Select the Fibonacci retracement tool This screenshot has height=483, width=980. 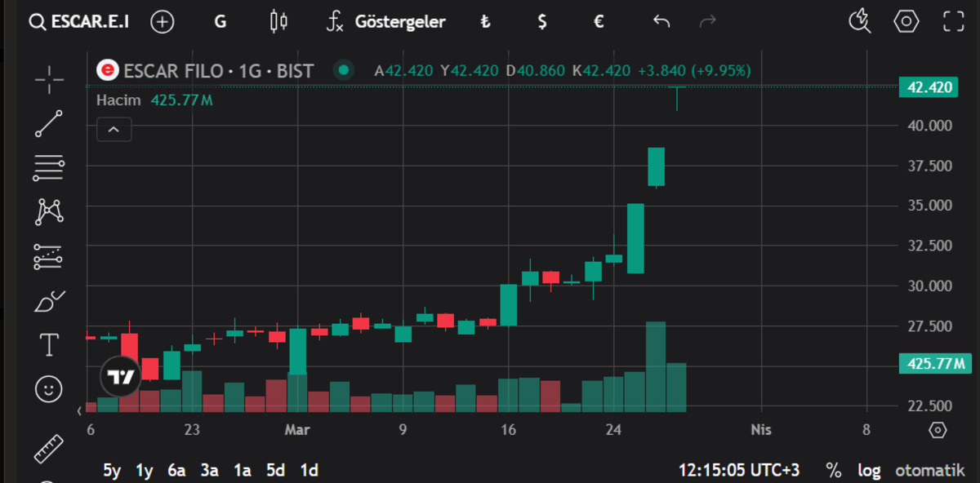point(49,167)
